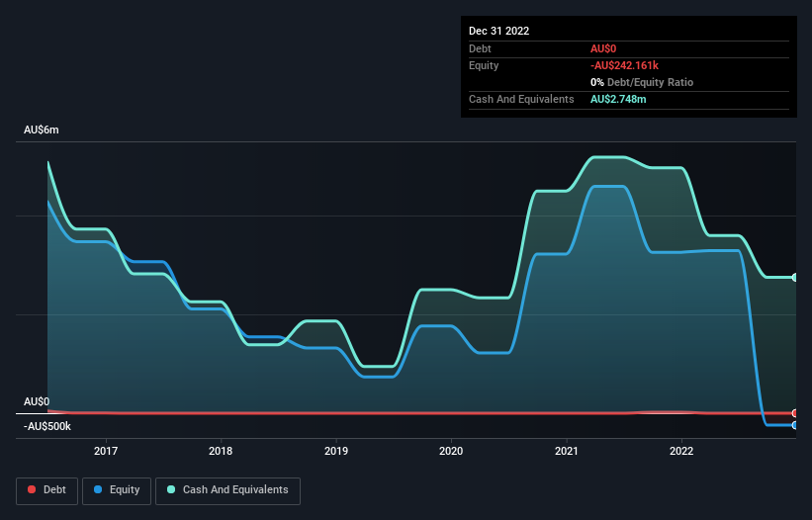Click the 0% Debt/Equity Ratio text
This screenshot has height=520, width=812.
click(x=642, y=82)
